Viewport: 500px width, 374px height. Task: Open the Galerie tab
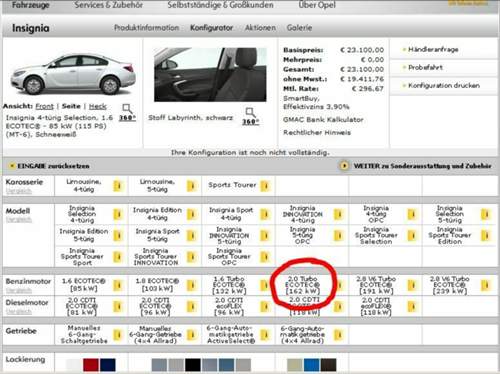299,28
